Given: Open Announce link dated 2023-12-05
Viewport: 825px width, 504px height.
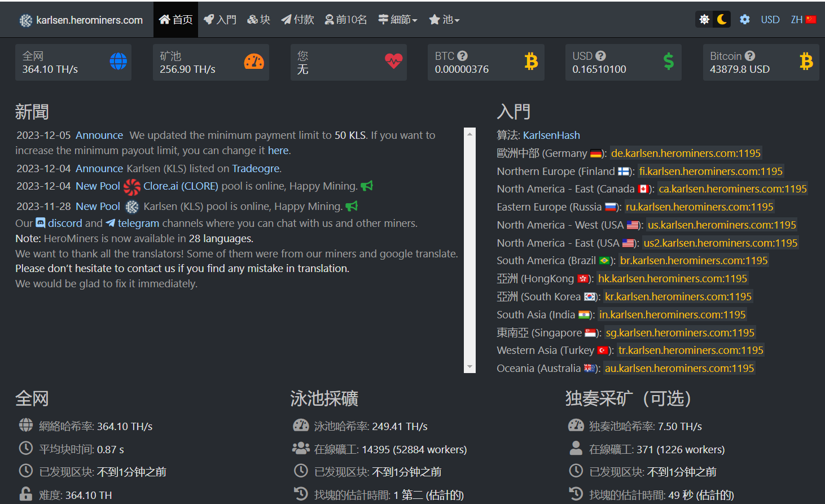Looking at the screenshot, I should pos(99,135).
